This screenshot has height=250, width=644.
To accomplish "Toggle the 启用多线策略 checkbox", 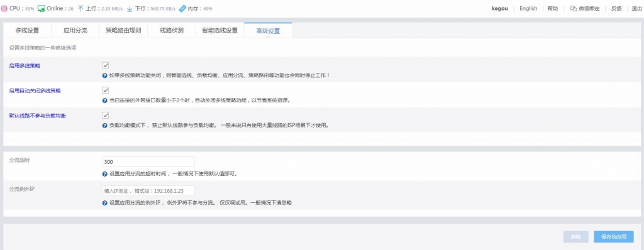I will pyautogui.click(x=105, y=65).
